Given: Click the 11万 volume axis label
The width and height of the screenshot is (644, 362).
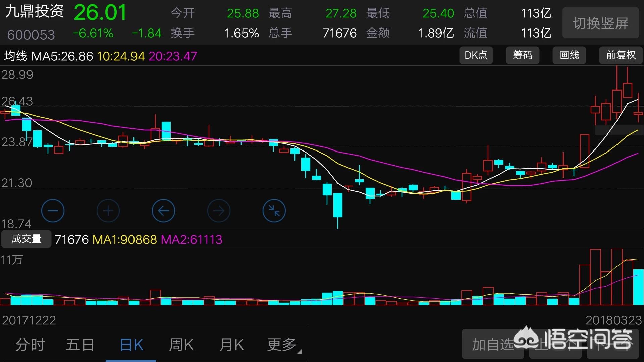Looking at the screenshot, I should coord(12,260).
